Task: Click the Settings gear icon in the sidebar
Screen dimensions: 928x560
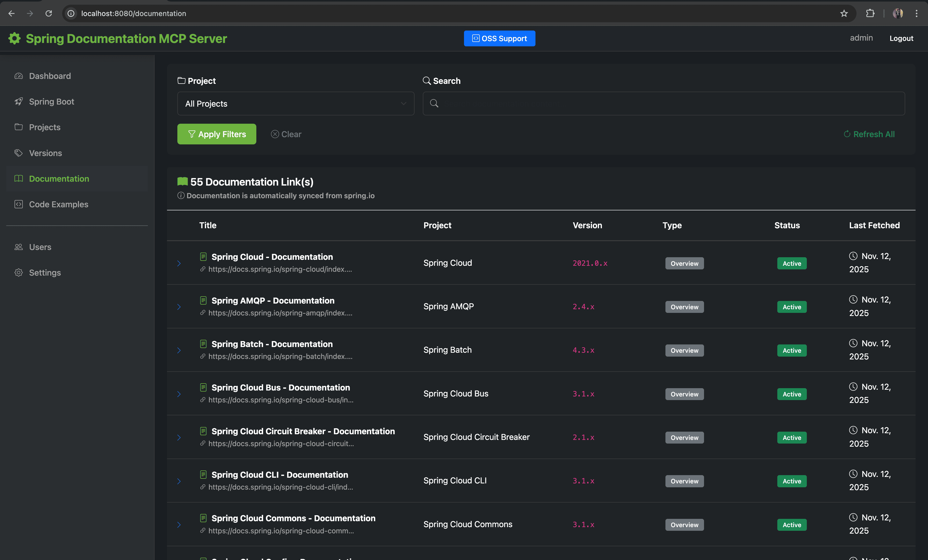Action: (18, 273)
